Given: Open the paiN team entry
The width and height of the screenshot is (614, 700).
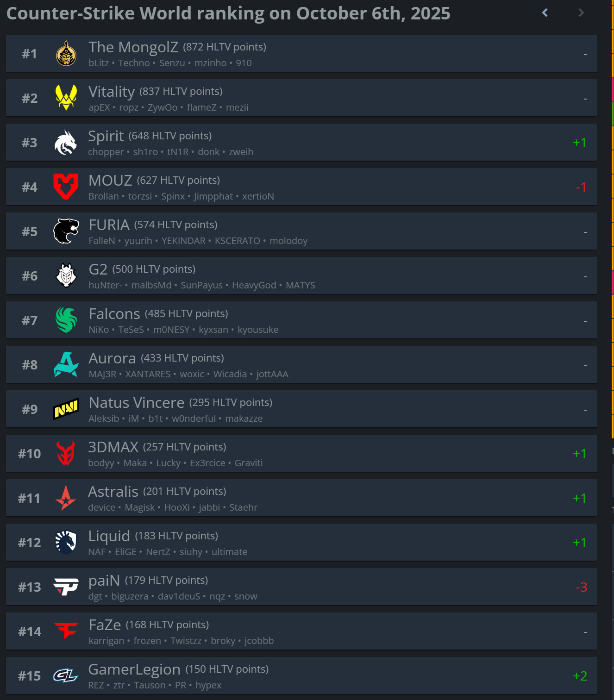Looking at the screenshot, I should pyautogui.click(x=301, y=587).
